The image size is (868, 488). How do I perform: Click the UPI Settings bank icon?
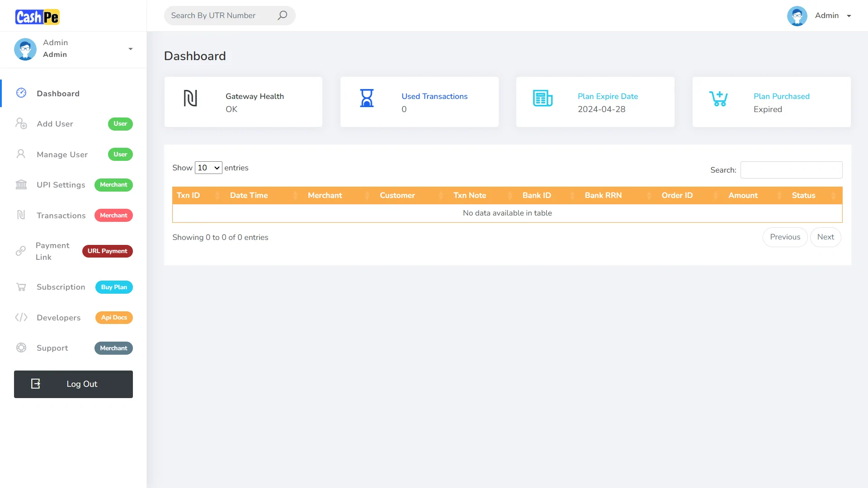(21, 184)
